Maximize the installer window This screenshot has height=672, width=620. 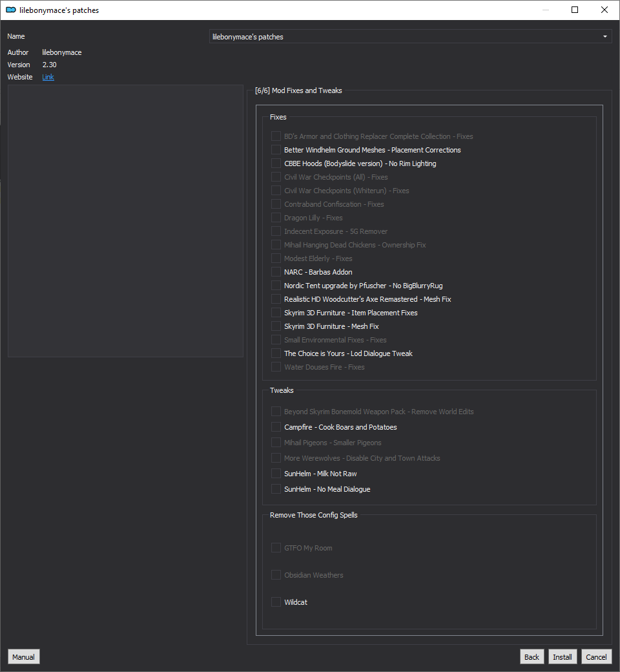point(575,10)
